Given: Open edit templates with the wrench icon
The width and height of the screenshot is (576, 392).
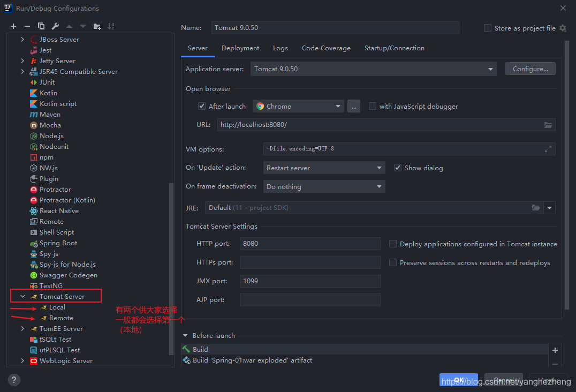Looking at the screenshot, I should [55, 26].
